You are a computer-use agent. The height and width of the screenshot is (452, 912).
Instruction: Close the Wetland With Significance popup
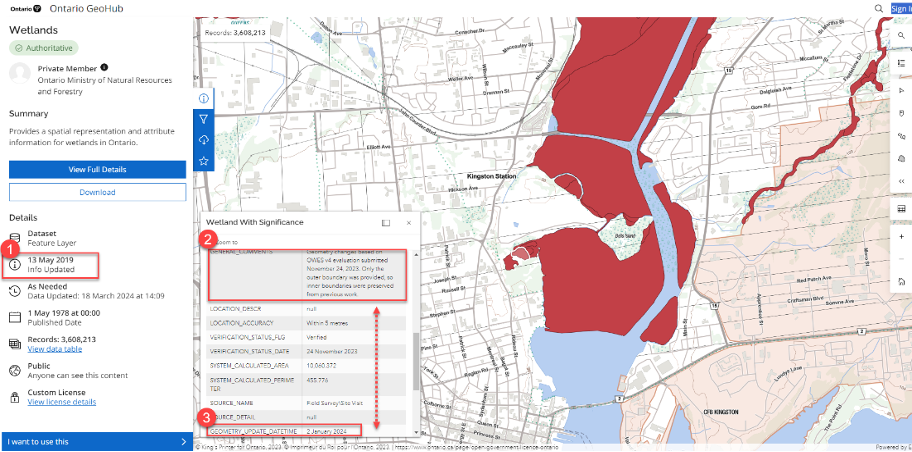tap(408, 222)
